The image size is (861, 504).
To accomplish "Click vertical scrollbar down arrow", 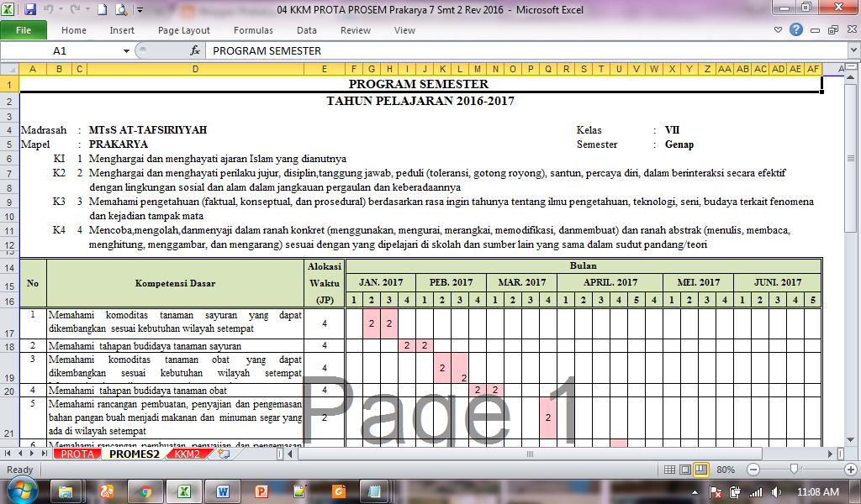I will tap(851, 440).
